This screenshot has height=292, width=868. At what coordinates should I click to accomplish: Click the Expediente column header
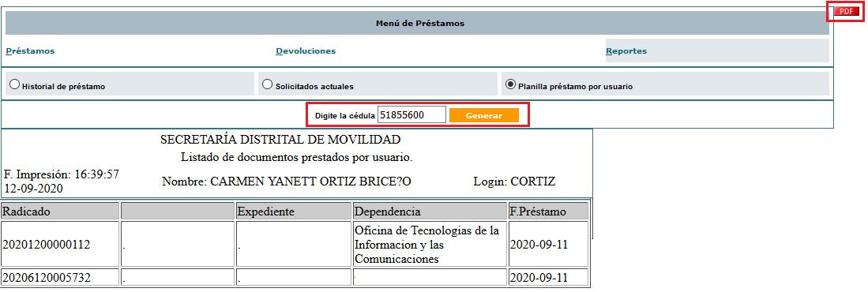(x=294, y=212)
